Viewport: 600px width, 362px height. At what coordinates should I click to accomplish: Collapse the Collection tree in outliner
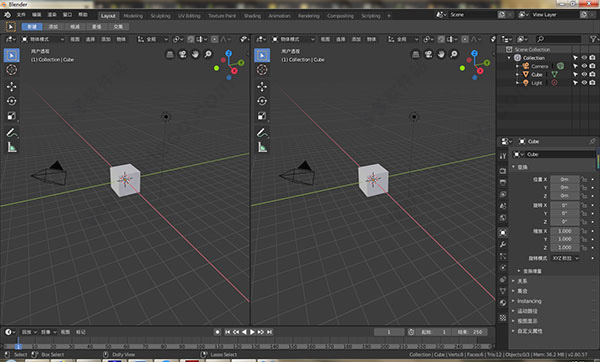(509, 57)
